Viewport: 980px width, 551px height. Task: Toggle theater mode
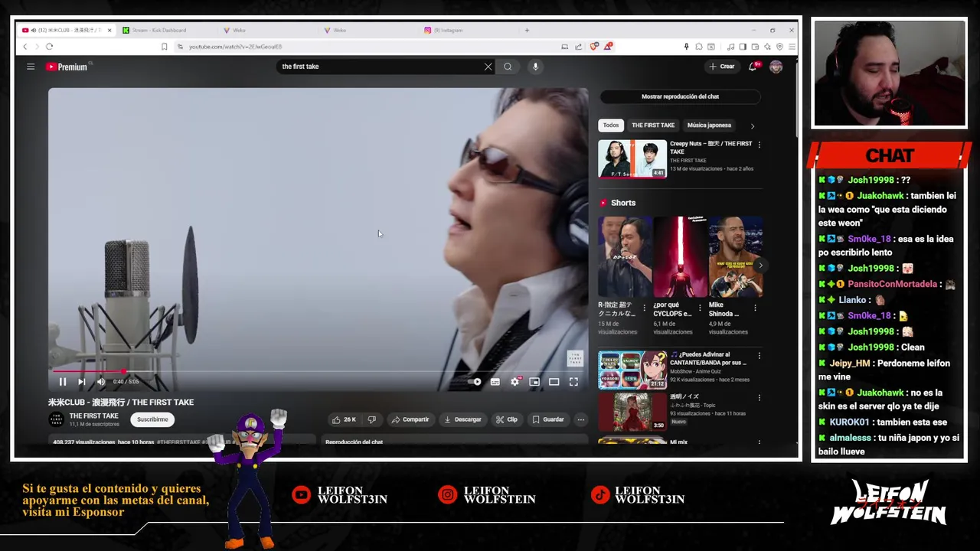pyautogui.click(x=554, y=382)
